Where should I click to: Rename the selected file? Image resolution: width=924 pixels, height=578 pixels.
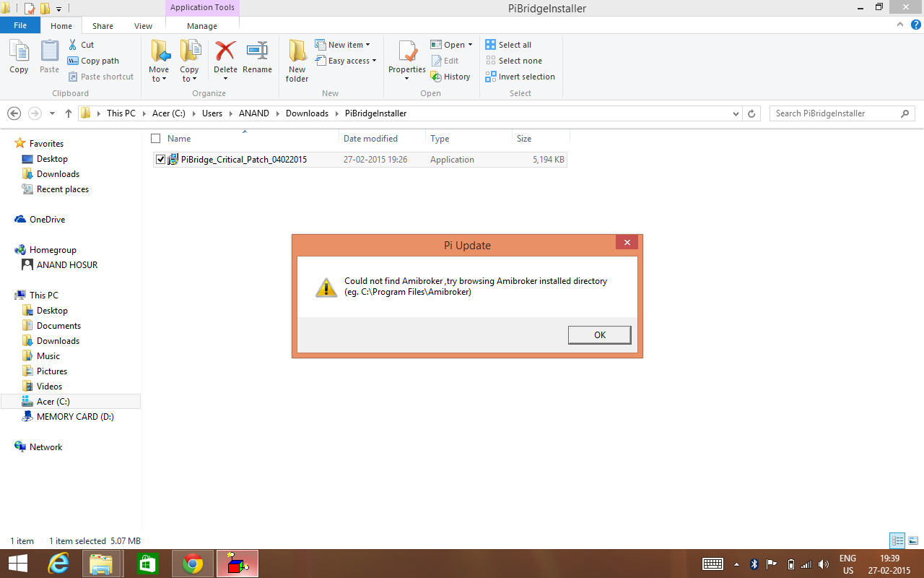(x=257, y=56)
